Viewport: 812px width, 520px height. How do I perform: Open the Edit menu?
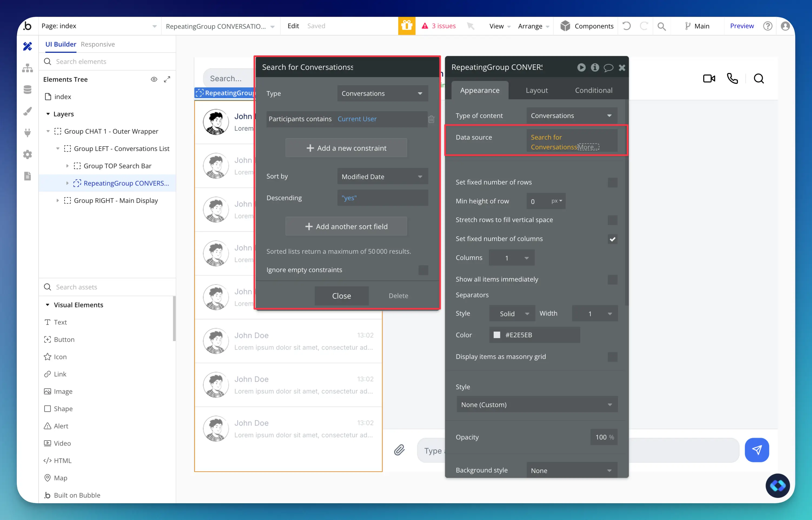pos(293,26)
